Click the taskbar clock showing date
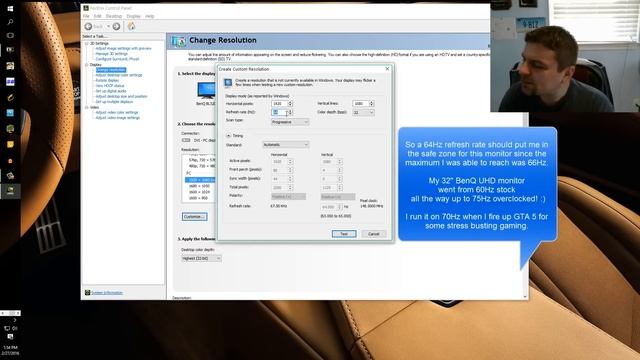Viewport: 640px width, 360px height. 10,350
